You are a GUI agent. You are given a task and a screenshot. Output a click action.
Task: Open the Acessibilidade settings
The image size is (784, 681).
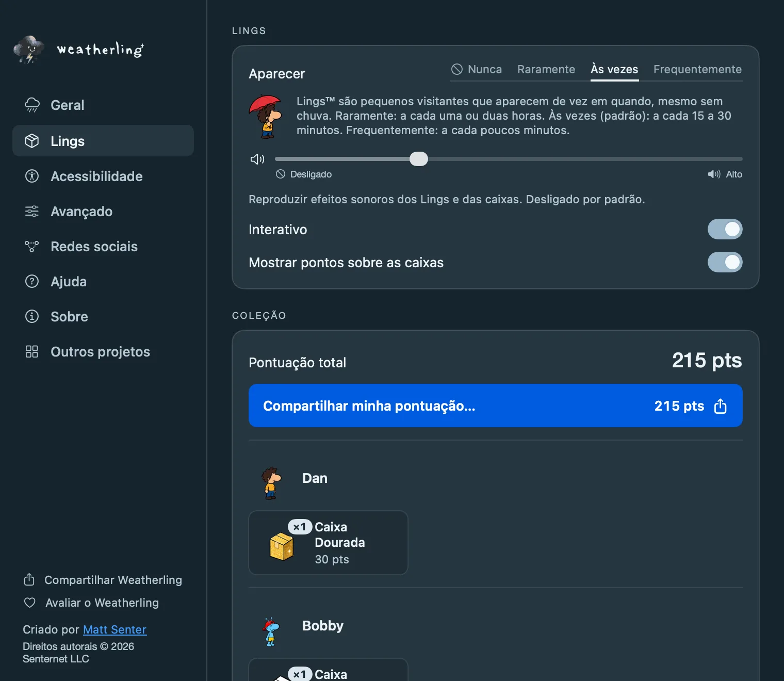[103, 176]
